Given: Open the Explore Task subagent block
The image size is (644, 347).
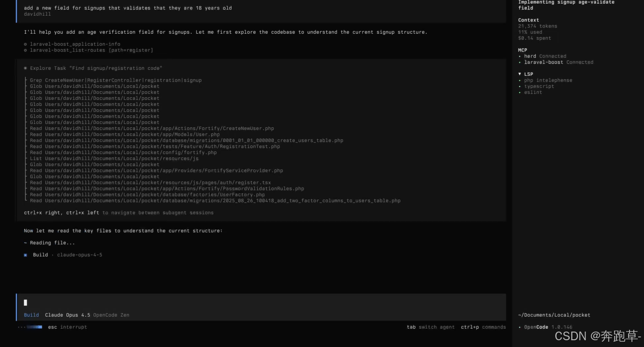Looking at the screenshot, I should click(x=96, y=68).
